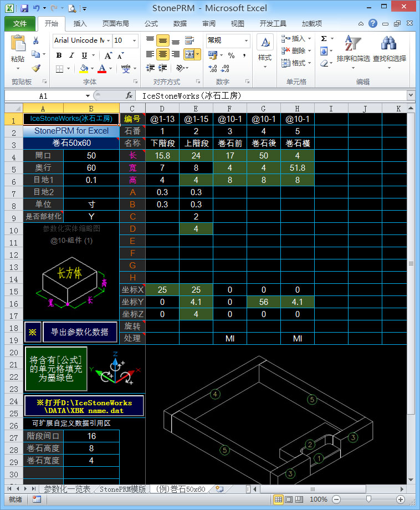
Task: Click the Increase Decimal icon
Action: coord(213,68)
